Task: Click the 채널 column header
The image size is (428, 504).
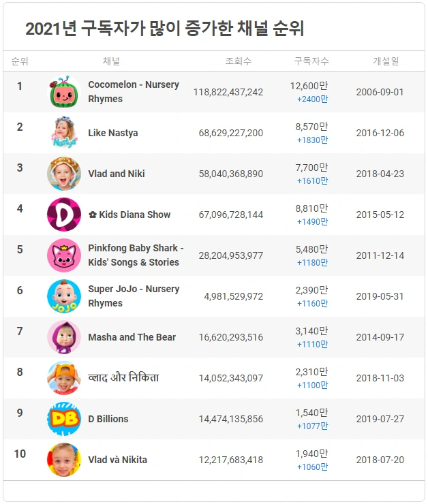Action: click(x=111, y=61)
